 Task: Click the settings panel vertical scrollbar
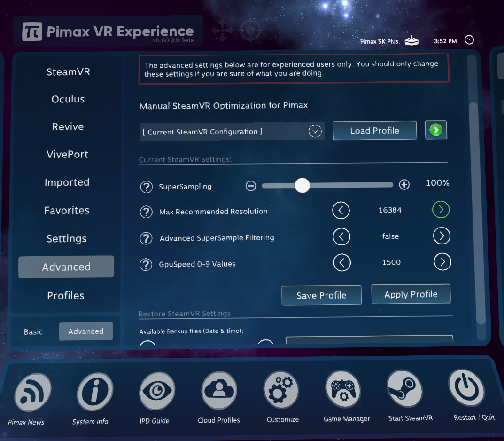(x=476, y=213)
